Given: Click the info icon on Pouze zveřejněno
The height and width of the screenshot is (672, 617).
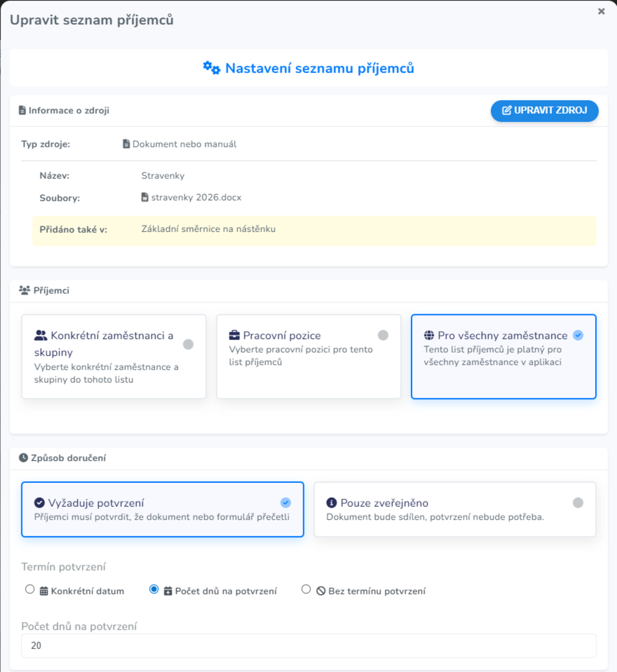Looking at the screenshot, I should point(332,503).
